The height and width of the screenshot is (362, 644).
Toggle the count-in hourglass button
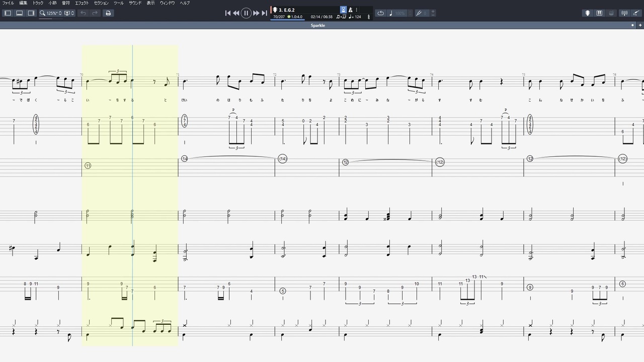(343, 10)
